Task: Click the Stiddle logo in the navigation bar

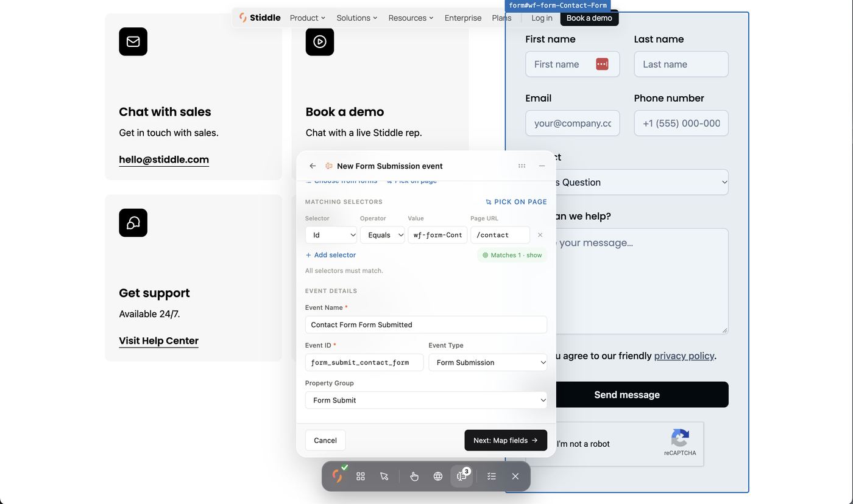Action: [x=260, y=18]
